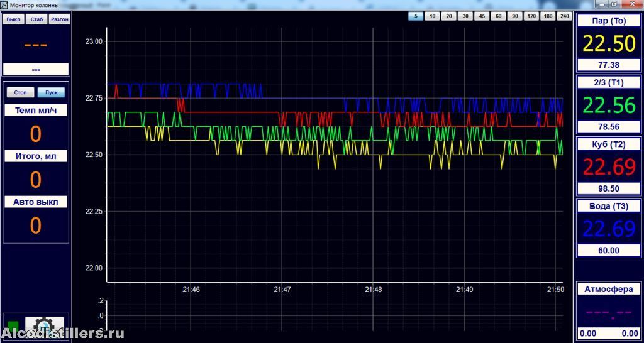Image resolution: width=644 pixels, height=343 pixels.
Task: Click the white status field below mode display
Action: pyautogui.click(x=36, y=69)
